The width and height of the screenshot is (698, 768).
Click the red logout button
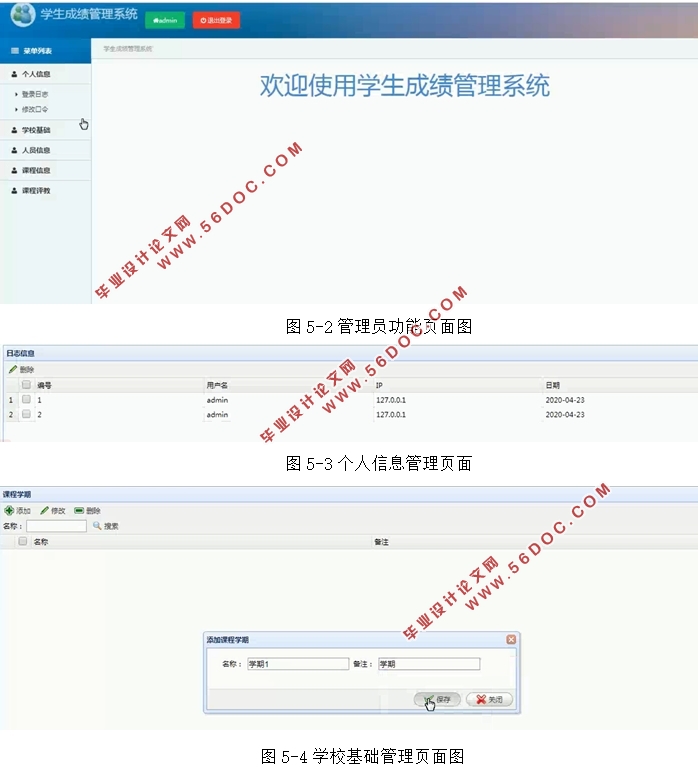tap(216, 20)
